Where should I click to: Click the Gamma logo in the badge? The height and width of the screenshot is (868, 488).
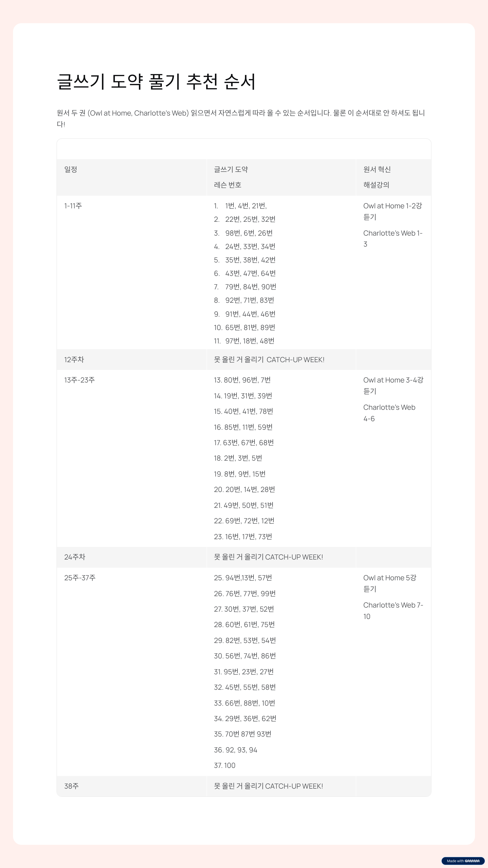[x=472, y=861]
